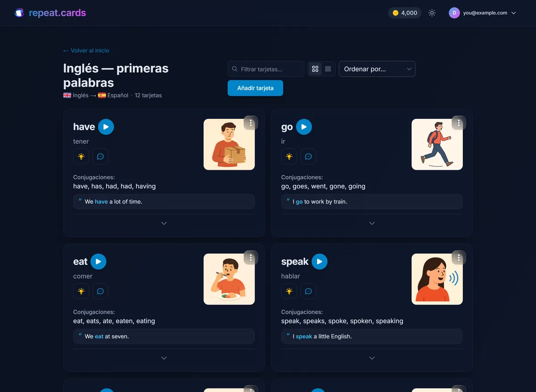Expand the 'have' card details chevron
The height and width of the screenshot is (392, 536).
164,223
